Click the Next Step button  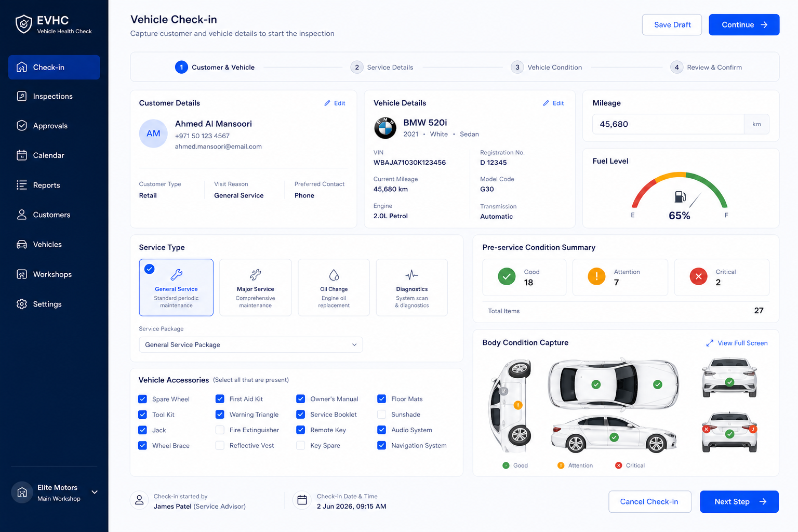click(739, 502)
